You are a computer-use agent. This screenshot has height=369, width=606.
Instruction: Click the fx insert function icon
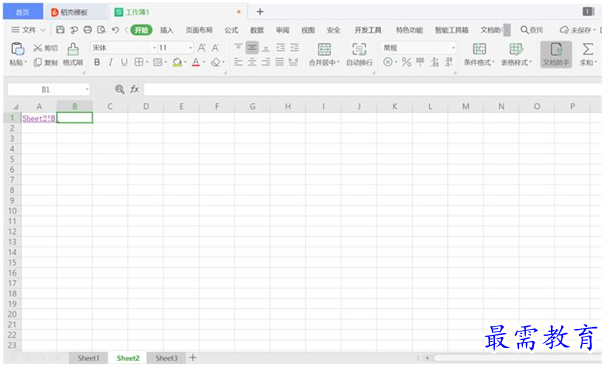click(134, 89)
